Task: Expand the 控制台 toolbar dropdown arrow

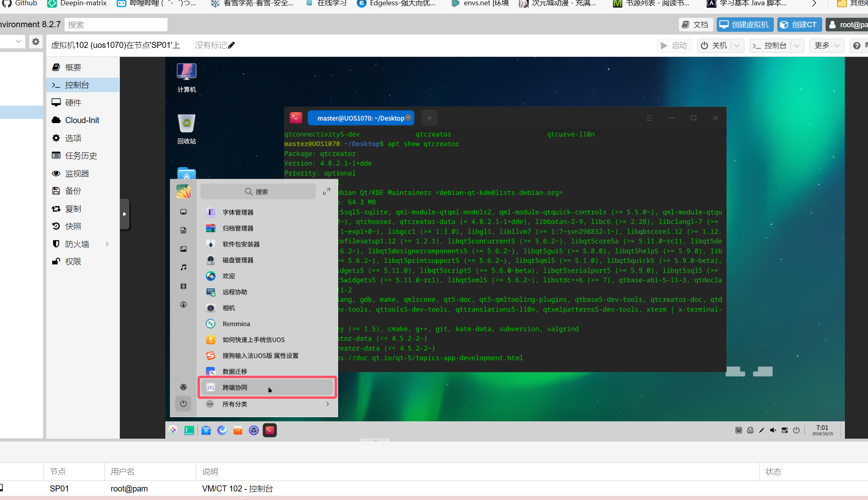Action: 797,45
